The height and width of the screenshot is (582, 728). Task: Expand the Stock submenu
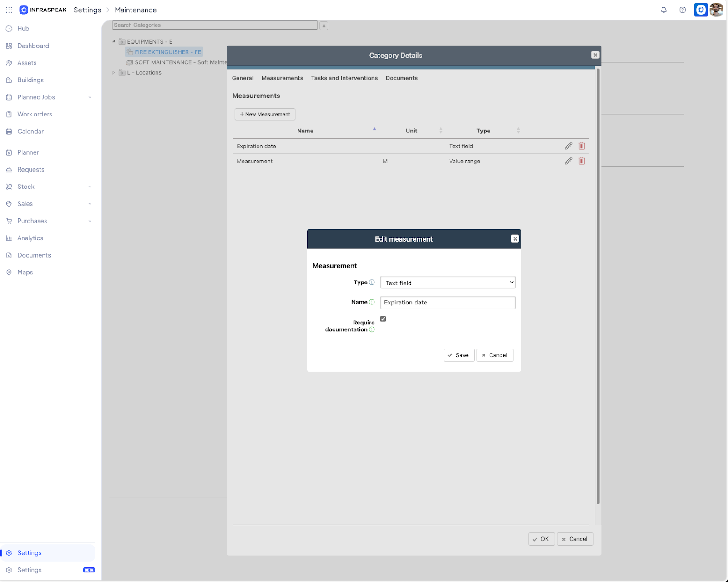pyautogui.click(x=90, y=187)
